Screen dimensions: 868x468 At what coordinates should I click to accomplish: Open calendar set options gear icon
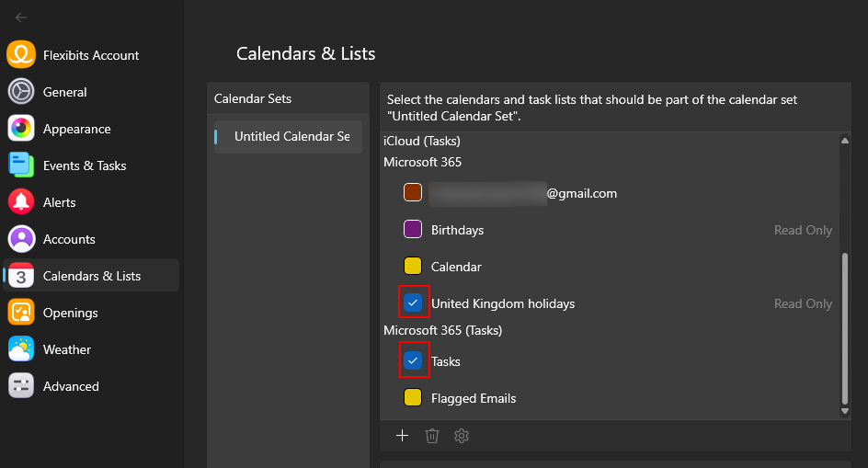[x=462, y=436]
